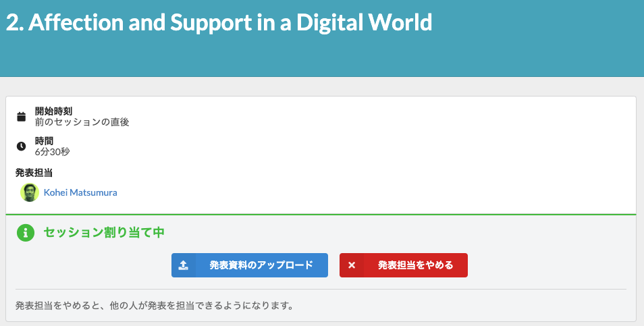
Task: Click the green info circle icon
Action: 26,233
